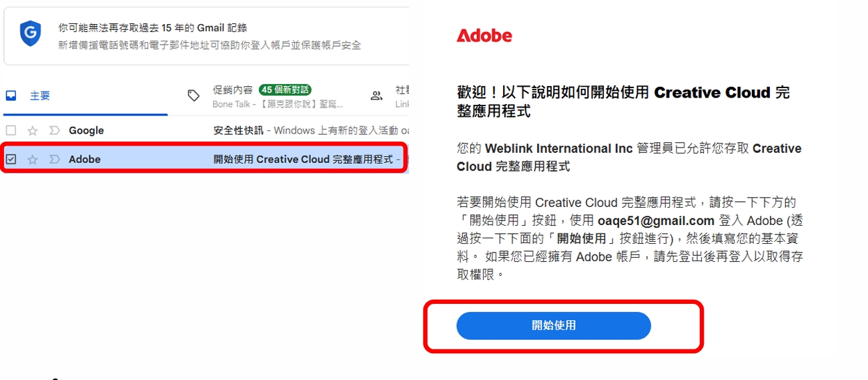
Task: Click the social tab people icon
Action: tap(376, 96)
